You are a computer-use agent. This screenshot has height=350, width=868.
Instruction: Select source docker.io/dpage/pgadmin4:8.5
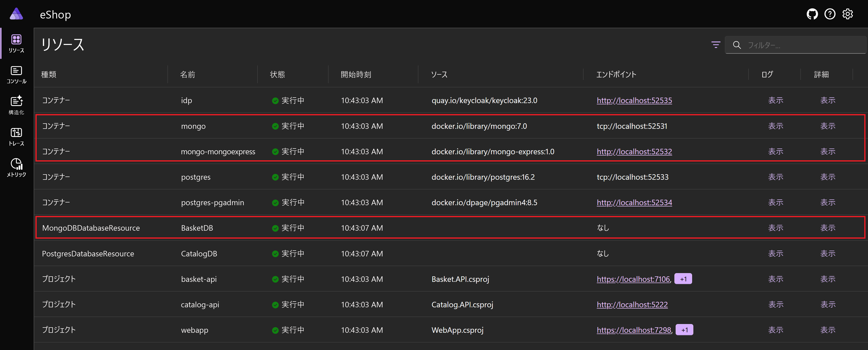[x=484, y=203]
